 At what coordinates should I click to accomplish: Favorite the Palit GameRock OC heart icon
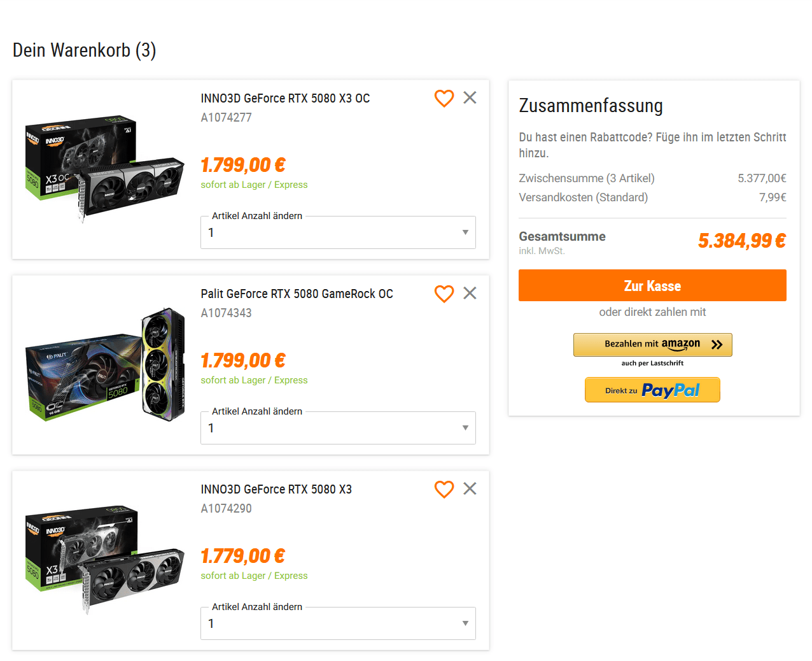(444, 294)
